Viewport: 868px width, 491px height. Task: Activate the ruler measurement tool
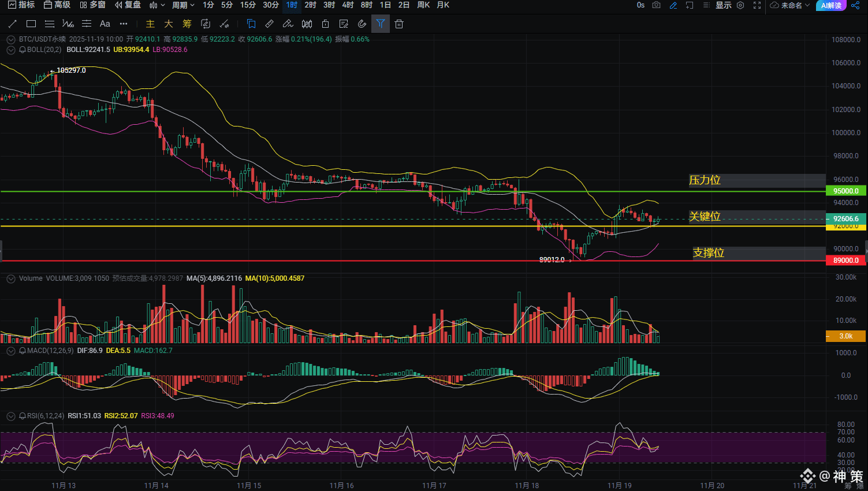coord(269,24)
